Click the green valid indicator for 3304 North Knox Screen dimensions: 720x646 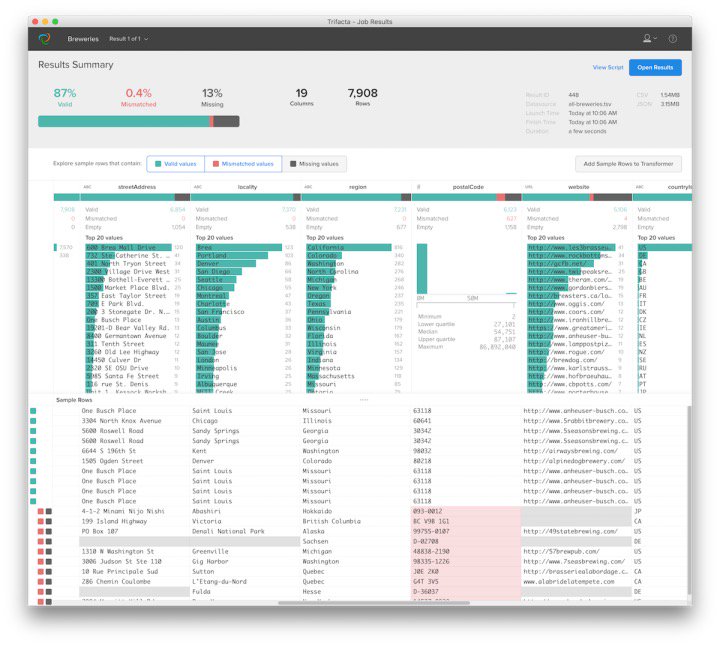coord(33,421)
